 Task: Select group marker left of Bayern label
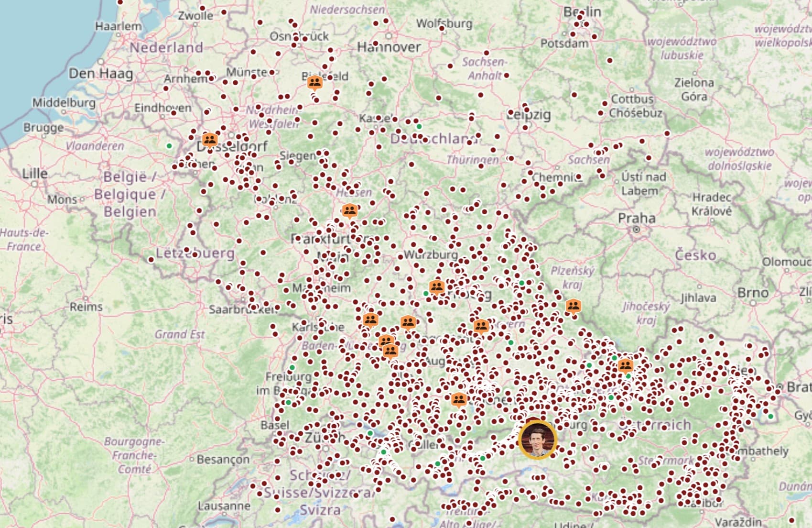click(481, 326)
